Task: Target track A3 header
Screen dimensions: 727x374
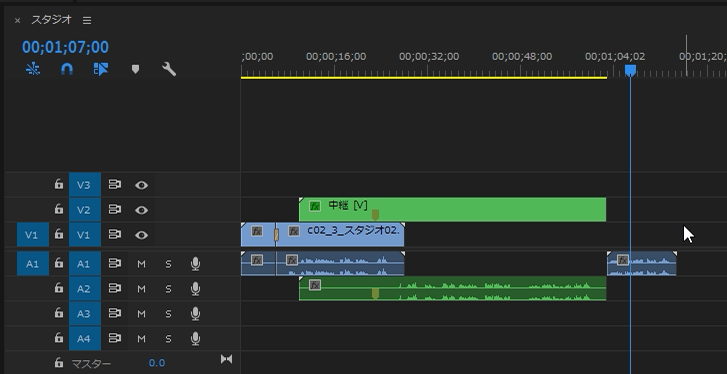Action: (84, 314)
